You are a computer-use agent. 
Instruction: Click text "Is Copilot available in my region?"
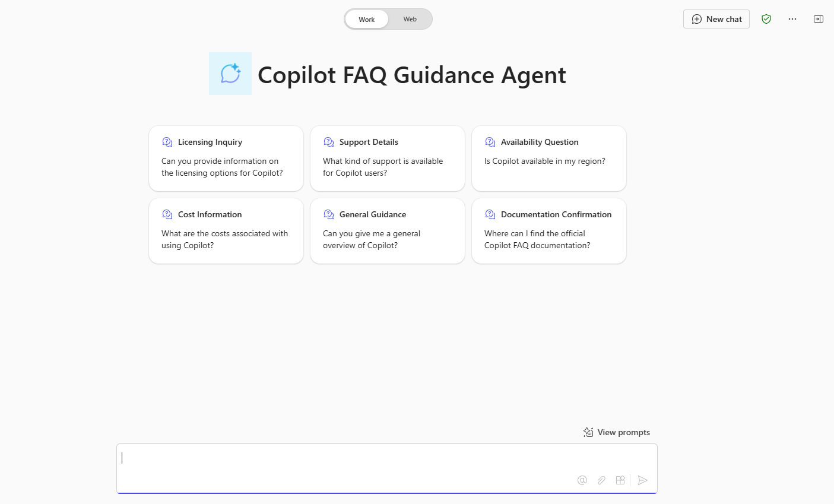click(x=545, y=161)
